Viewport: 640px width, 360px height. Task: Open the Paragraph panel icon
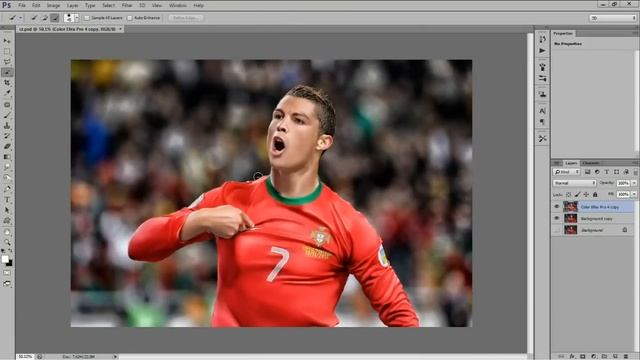[x=542, y=122]
